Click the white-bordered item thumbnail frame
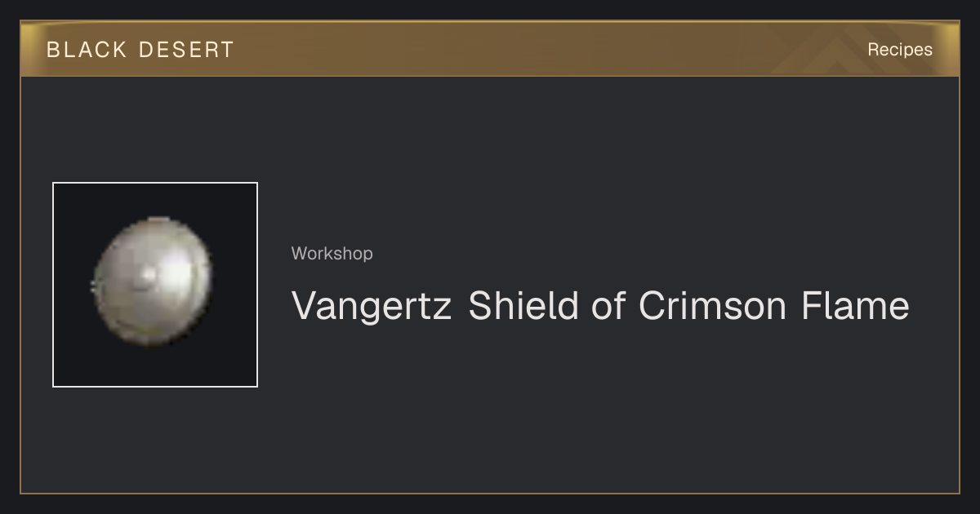Viewport: 980px width, 514px height. [155, 285]
